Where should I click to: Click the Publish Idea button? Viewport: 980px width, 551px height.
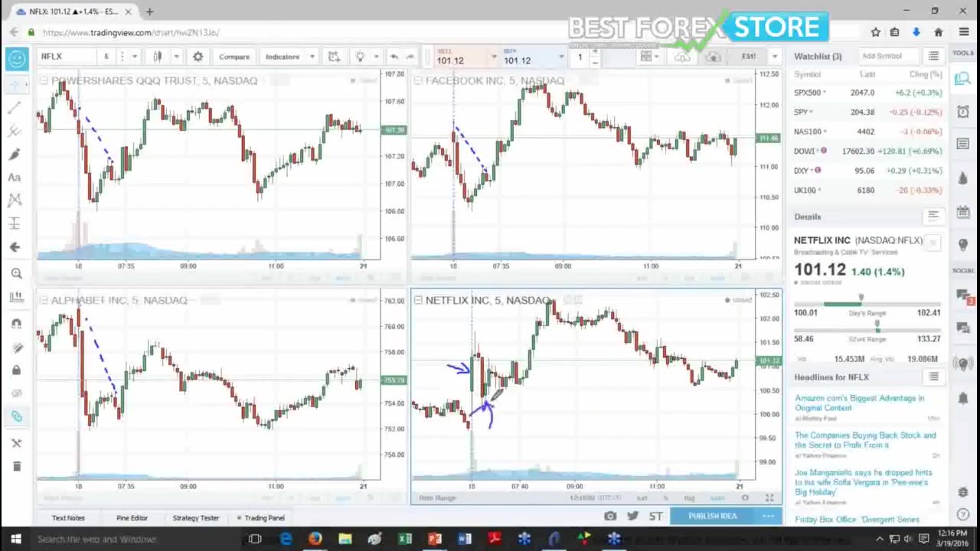coord(712,516)
